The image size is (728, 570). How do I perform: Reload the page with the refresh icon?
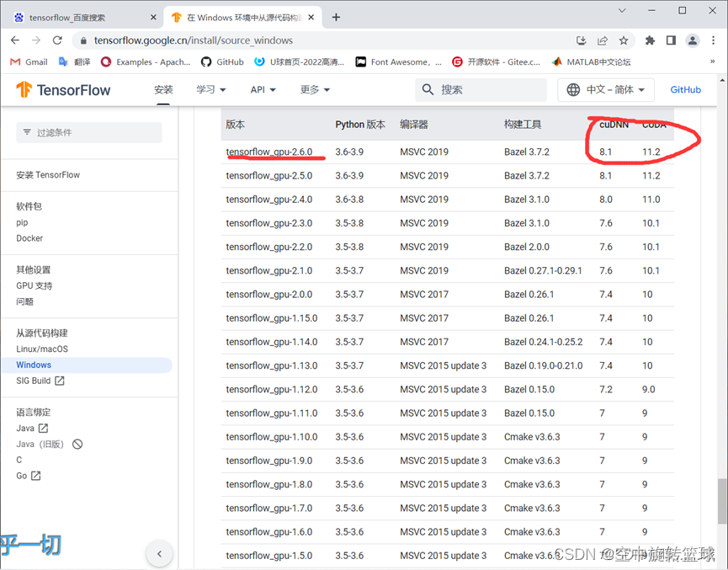(57, 40)
